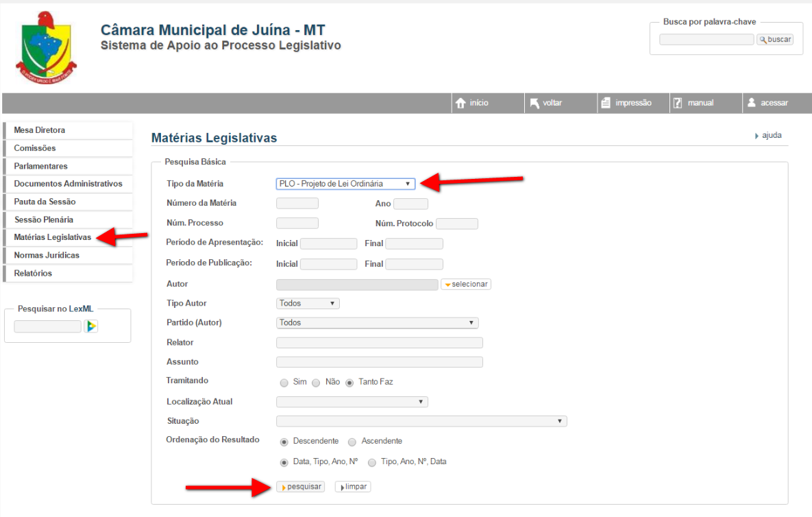The height and width of the screenshot is (517, 812).
Task: Click the voltar back arrow icon
Action: click(534, 103)
